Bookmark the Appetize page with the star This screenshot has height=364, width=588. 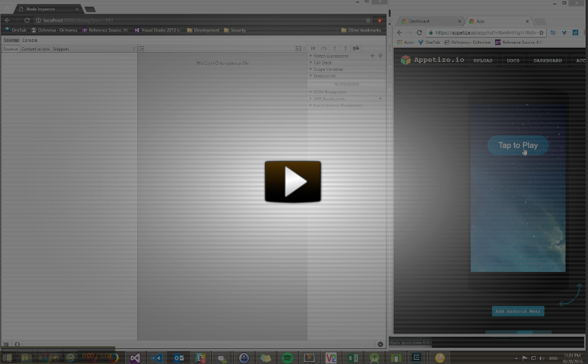coord(541,33)
